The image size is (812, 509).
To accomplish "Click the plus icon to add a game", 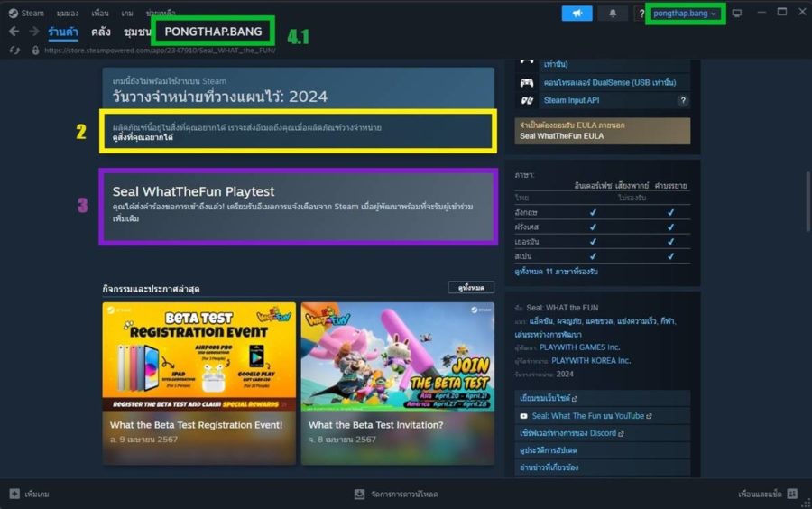I will [14, 494].
